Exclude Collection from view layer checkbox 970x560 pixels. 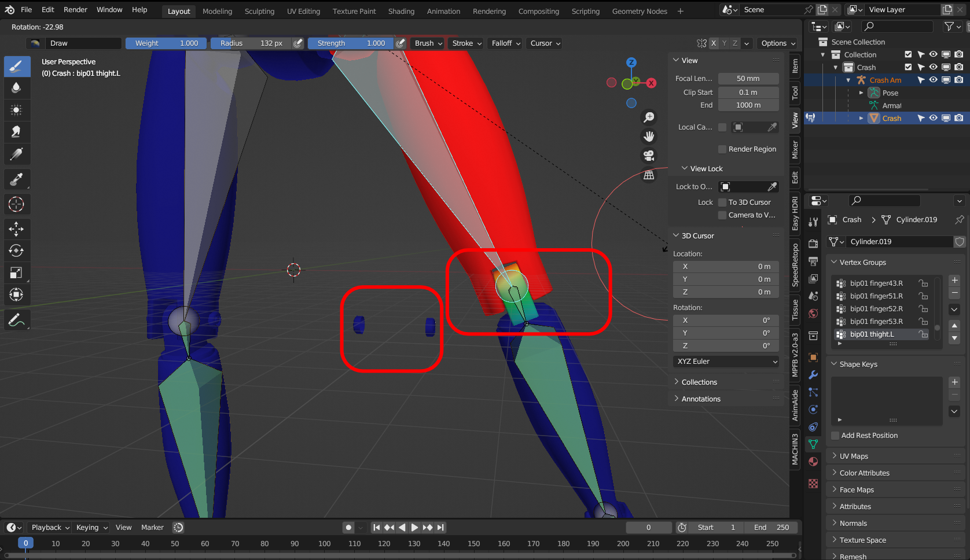tap(908, 55)
